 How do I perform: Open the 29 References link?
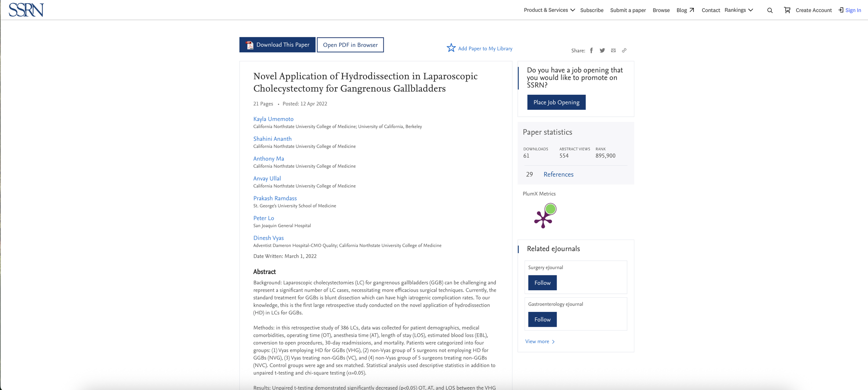tap(558, 174)
